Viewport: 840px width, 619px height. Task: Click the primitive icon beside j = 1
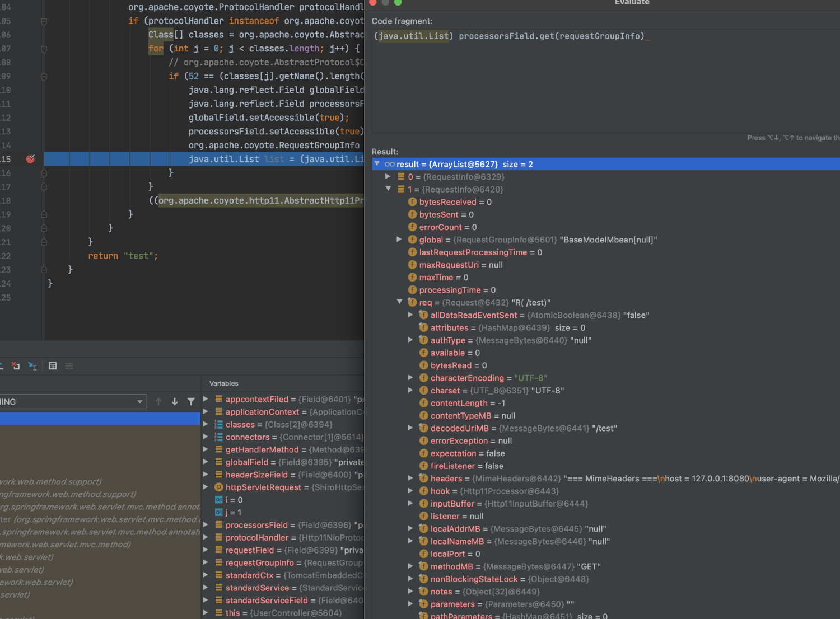tap(219, 513)
